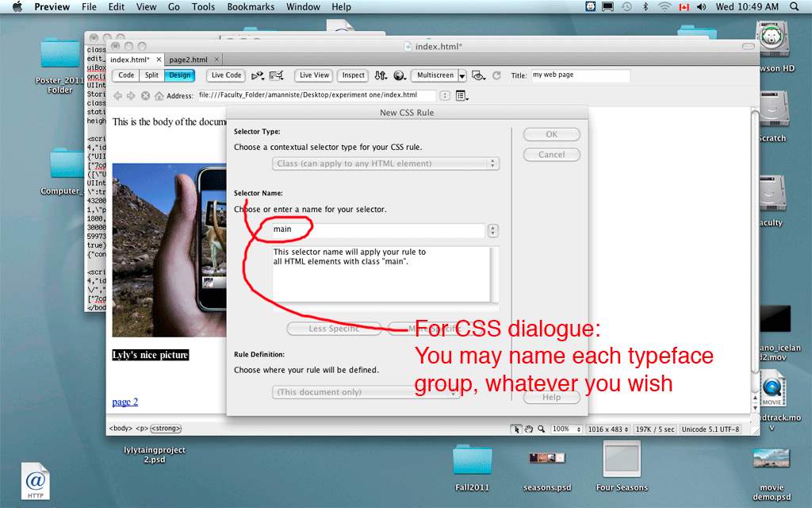Viewport: 812px width, 508px height.
Task: Click the check browser compatibility icon
Action: click(x=277, y=75)
